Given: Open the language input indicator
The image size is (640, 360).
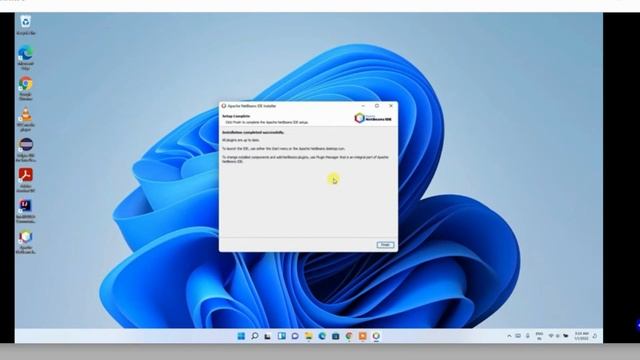Looking at the screenshot, I should [x=539, y=336].
